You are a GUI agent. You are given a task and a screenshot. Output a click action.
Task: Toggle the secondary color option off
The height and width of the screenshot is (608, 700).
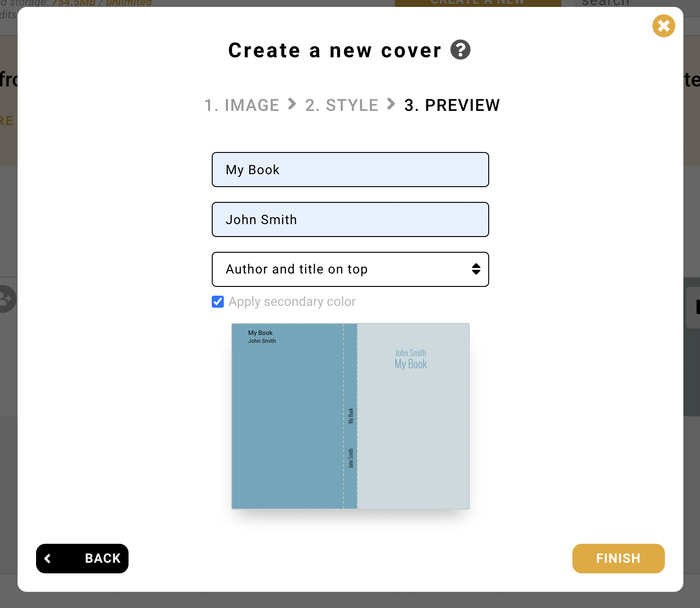tap(217, 302)
